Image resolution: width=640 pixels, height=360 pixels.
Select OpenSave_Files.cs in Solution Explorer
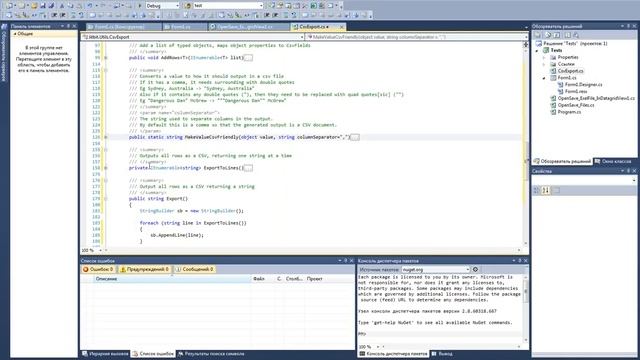[576, 105]
